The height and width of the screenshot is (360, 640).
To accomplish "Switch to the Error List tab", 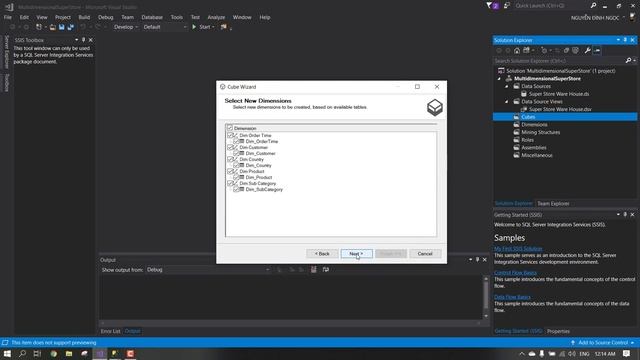I will (x=110, y=331).
